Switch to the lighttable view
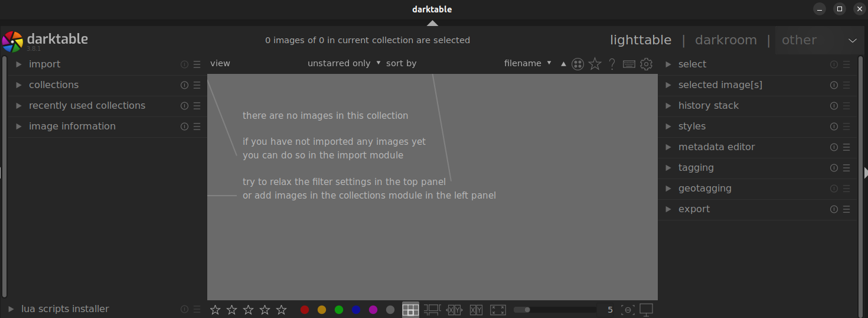 [641, 40]
